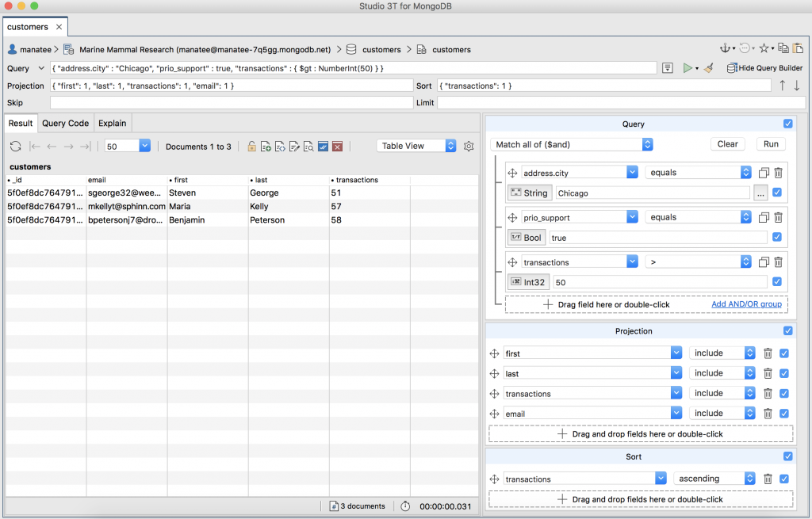Duplicate the prio_support query condition

point(764,217)
